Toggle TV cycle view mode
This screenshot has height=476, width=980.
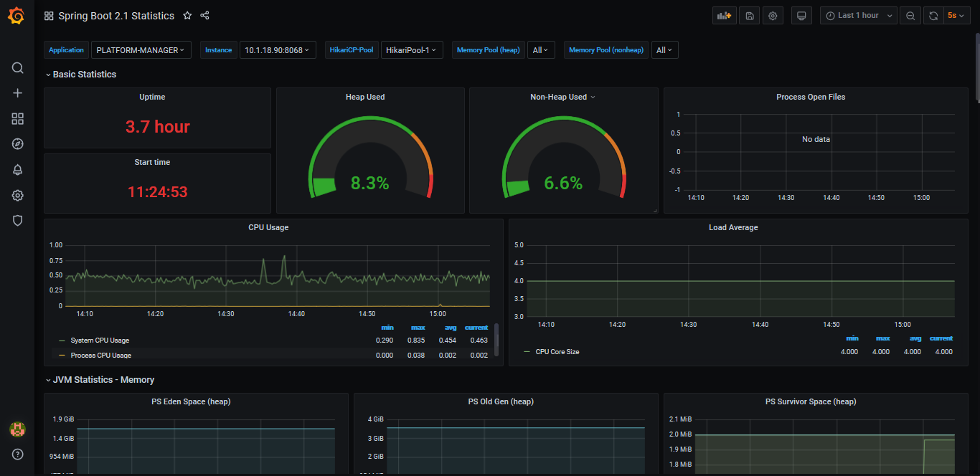click(801, 16)
